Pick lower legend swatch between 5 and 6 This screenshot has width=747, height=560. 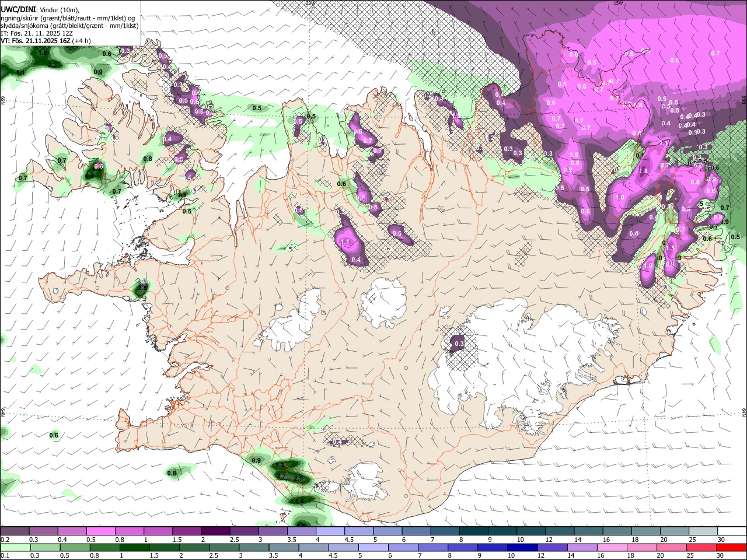[x=373, y=547]
